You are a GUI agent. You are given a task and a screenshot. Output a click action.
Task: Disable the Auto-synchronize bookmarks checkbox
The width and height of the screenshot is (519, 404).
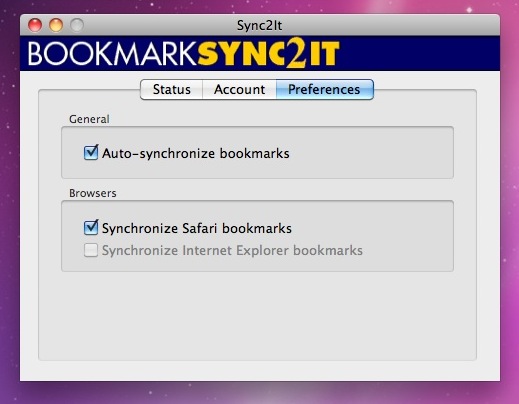[x=91, y=153]
